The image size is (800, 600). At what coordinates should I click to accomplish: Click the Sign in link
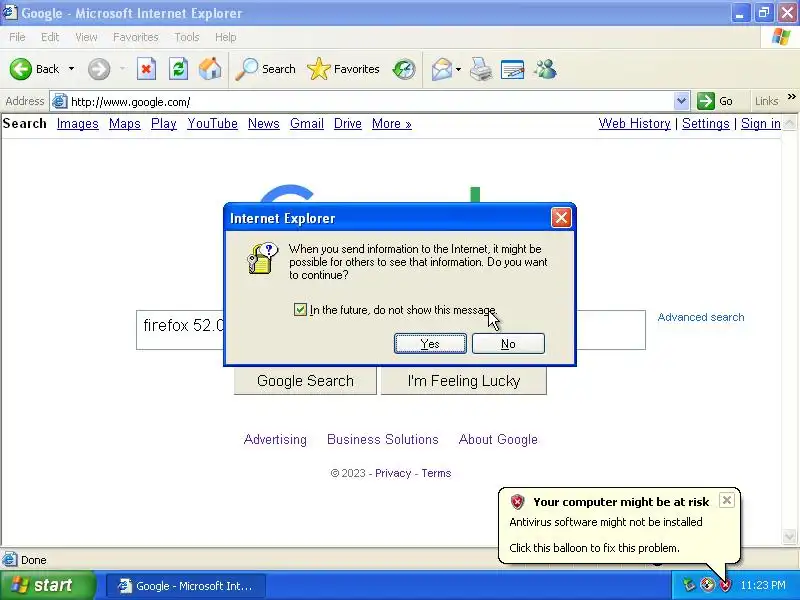[761, 123]
